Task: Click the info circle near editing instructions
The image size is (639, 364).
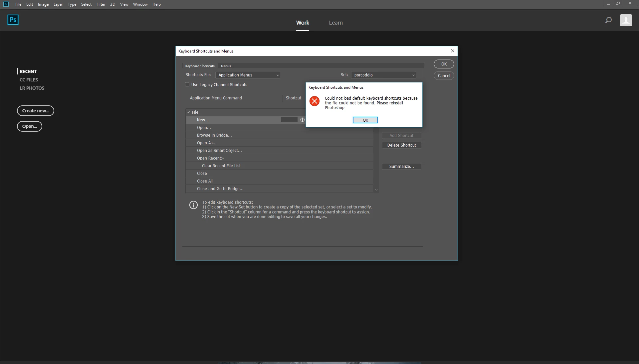Action: [193, 205]
